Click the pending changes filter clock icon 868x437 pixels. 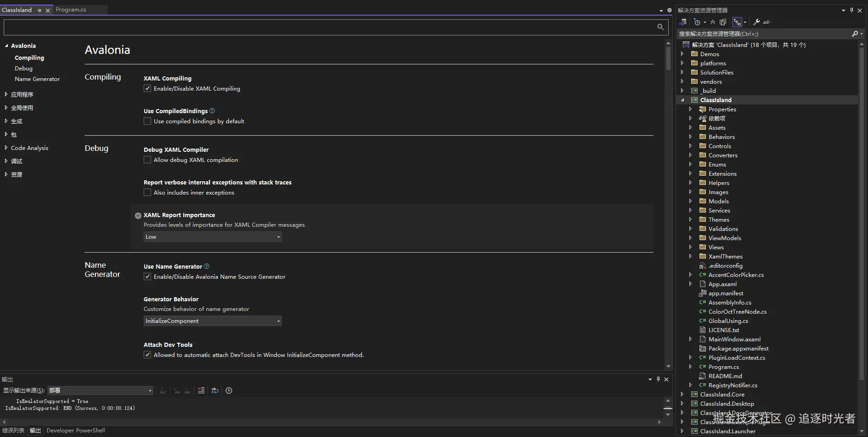(x=697, y=22)
